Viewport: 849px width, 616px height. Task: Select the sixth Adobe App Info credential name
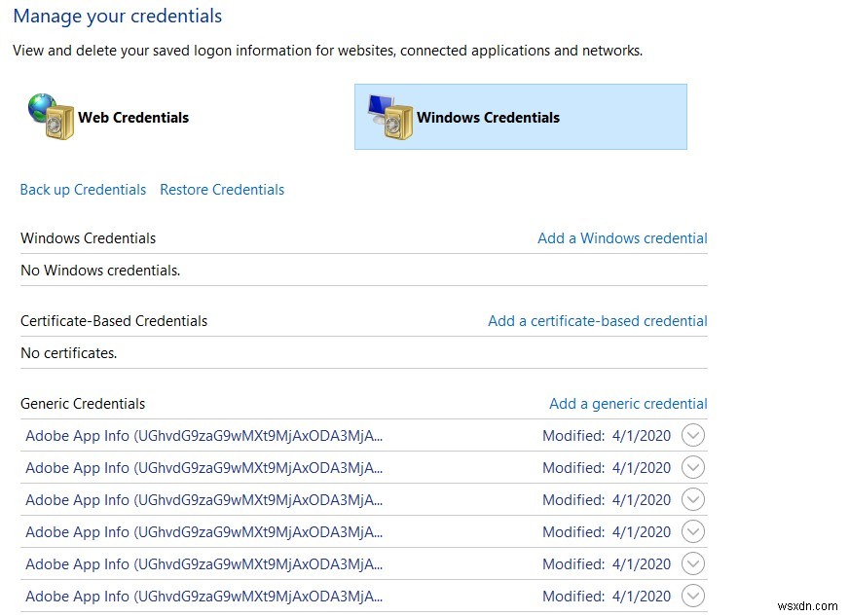tap(204, 597)
